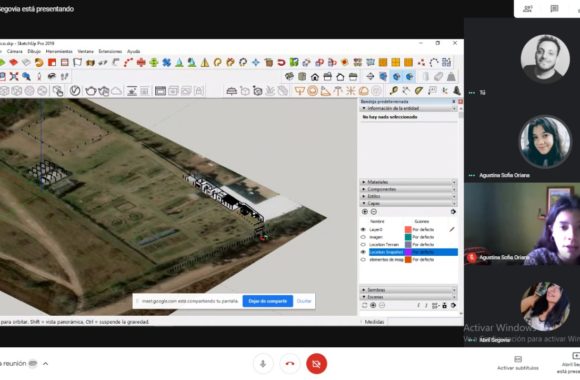Click the purple Location Snapshot color swatch
This screenshot has width=580, height=380.
408,252
